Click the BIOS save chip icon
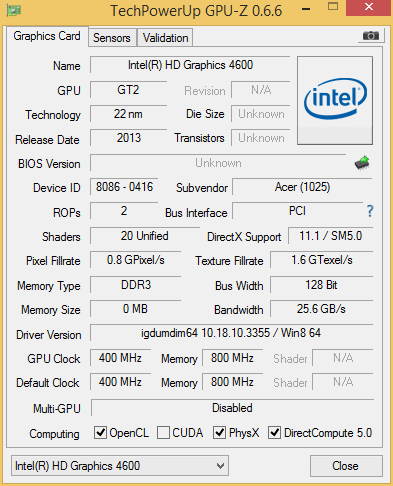The width and height of the screenshot is (393, 486). click(x=362, y=163)
